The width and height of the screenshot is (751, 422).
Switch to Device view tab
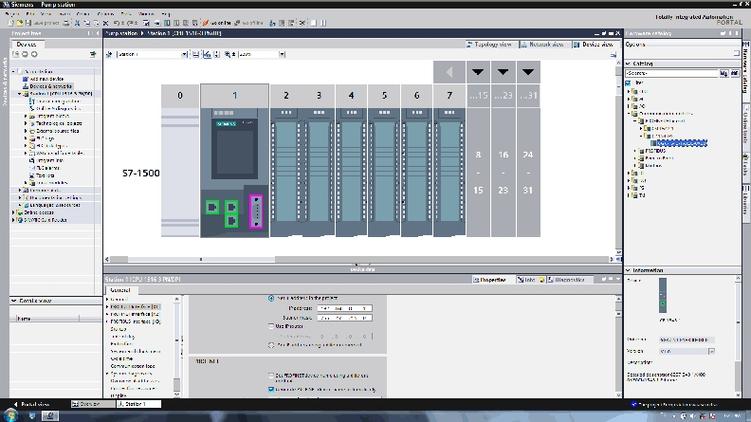pos(594,44)
